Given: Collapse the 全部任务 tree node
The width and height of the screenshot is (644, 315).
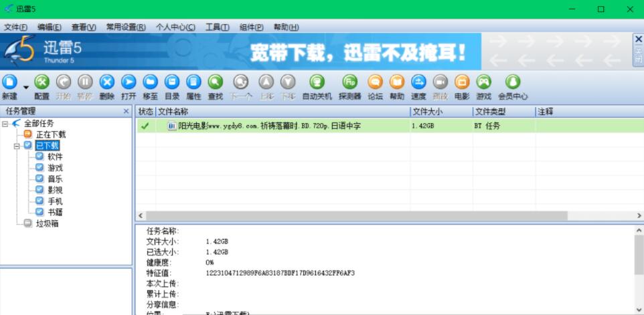Looking at the screenshot, I should (5, 123).
